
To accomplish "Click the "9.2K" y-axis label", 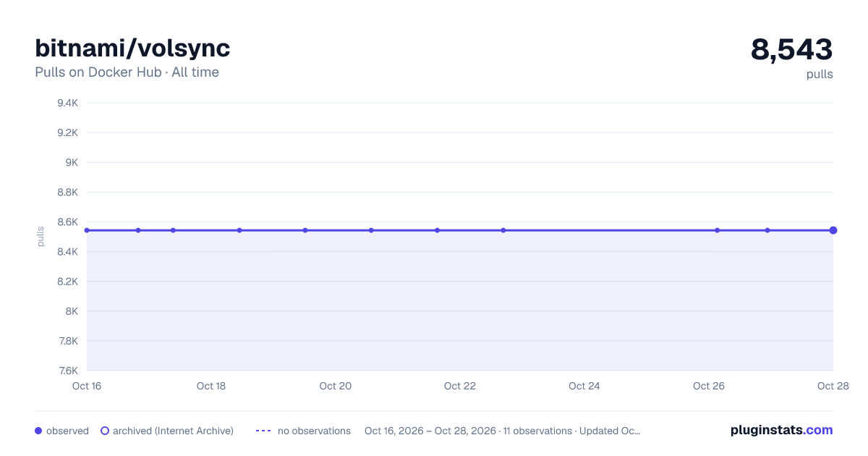I will [x=67, y=132].
